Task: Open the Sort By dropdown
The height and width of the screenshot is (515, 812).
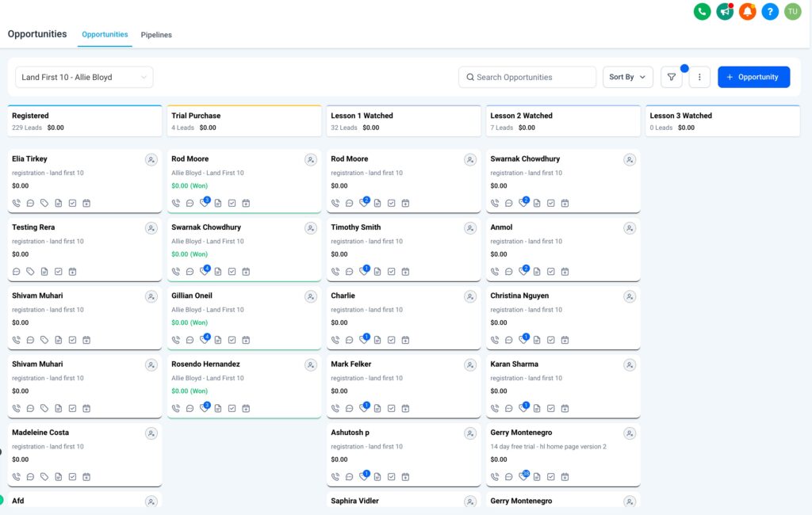Action: pyautogui.click(x=628, y=76)
